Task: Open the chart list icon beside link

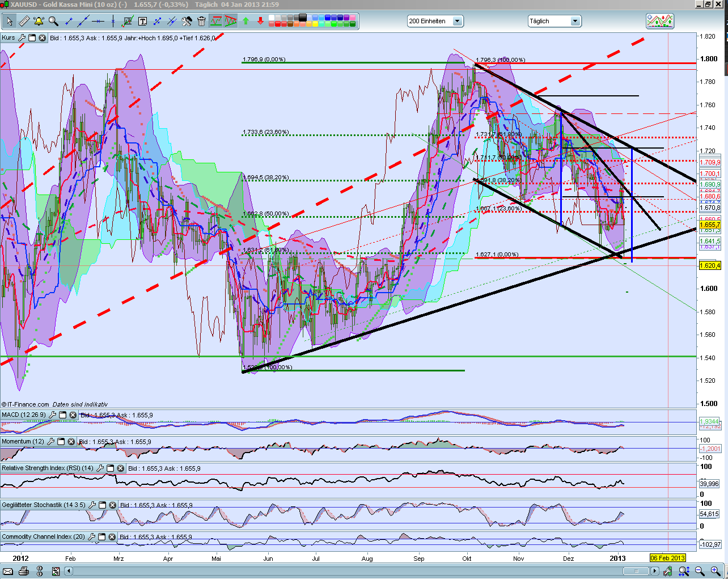Action: (x=56, y=571)
